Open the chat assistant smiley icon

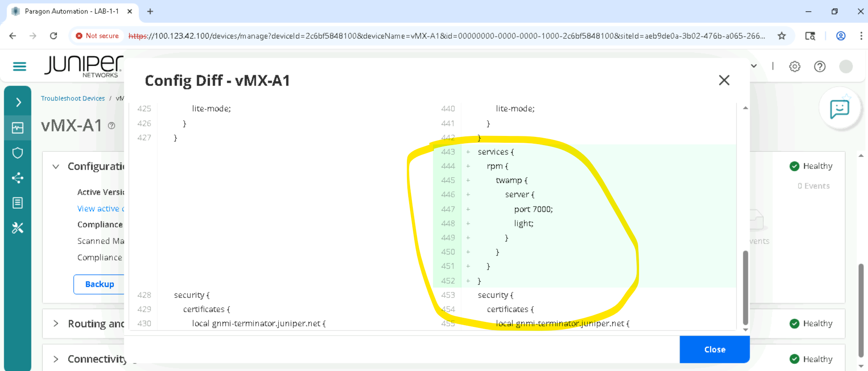tap(839, 109)
